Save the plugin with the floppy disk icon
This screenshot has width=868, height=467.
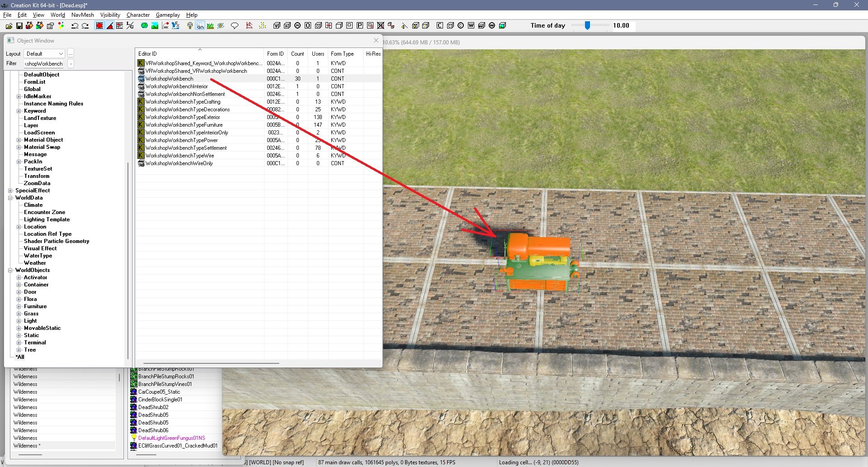pyautogui.click(x=19, y=26)
